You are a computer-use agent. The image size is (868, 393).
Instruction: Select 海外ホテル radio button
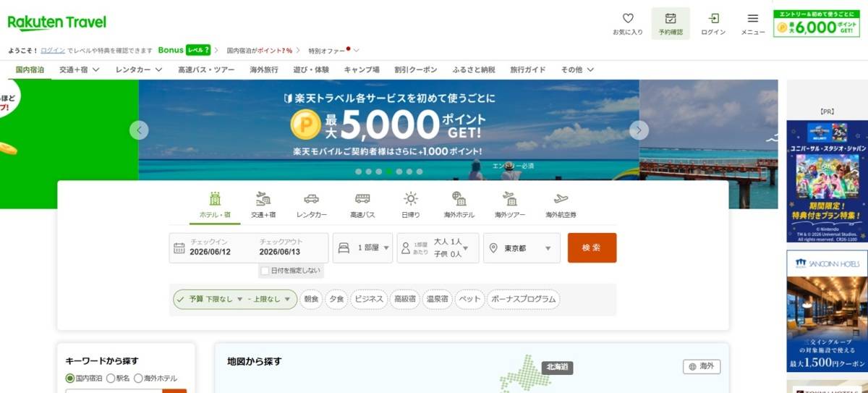(138, 378)
